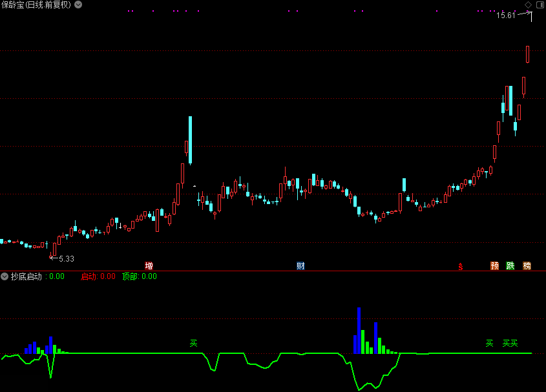Click the 5.33 low price label
The width and height of the screenshot is (546, 392).
tap(67, 259)
